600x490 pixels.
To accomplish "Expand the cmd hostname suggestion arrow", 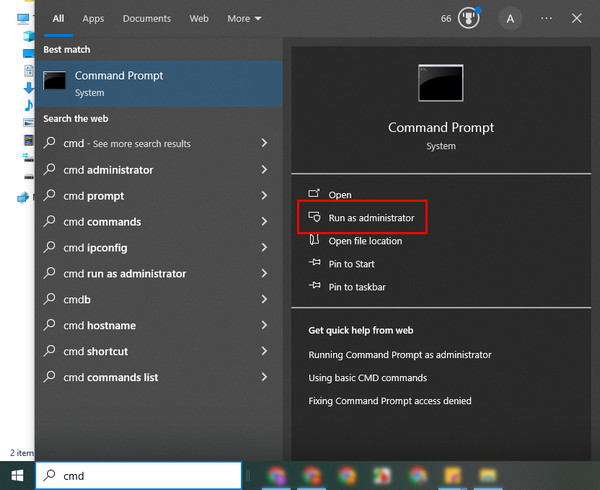I will point(264,325).
